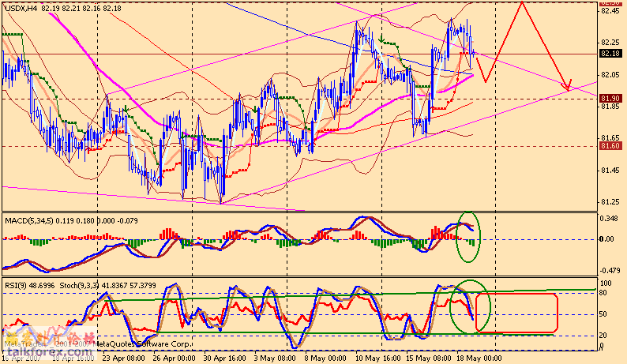Viewport: 627px width, 364px height.
Task: Click the 26 Apr 00:00 time label
Action: pyautogui.click(x=174, y=358)
